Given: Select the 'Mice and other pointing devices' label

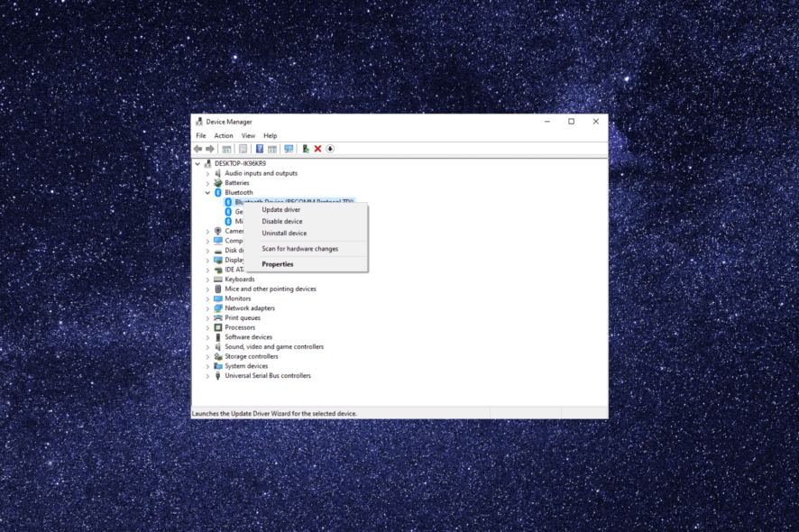Looking at the screenshot, I should (x=271, y=289).
